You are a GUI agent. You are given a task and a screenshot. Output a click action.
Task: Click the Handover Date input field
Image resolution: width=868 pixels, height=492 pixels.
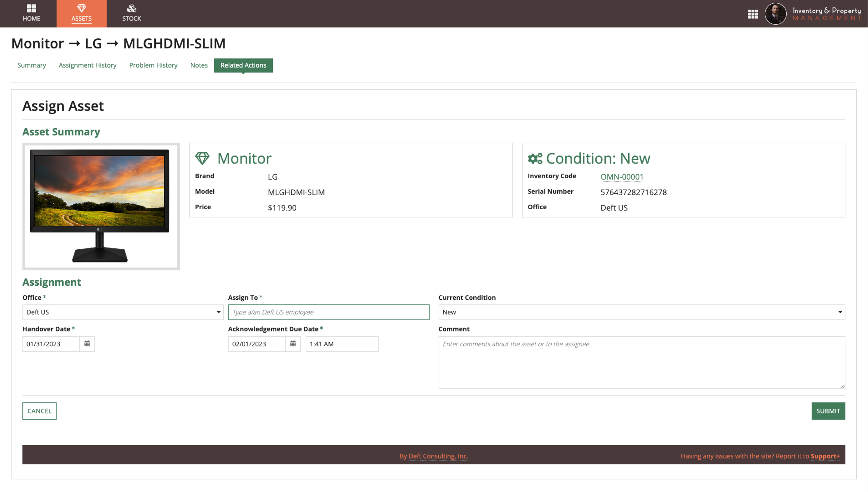[x=51, y=344]
